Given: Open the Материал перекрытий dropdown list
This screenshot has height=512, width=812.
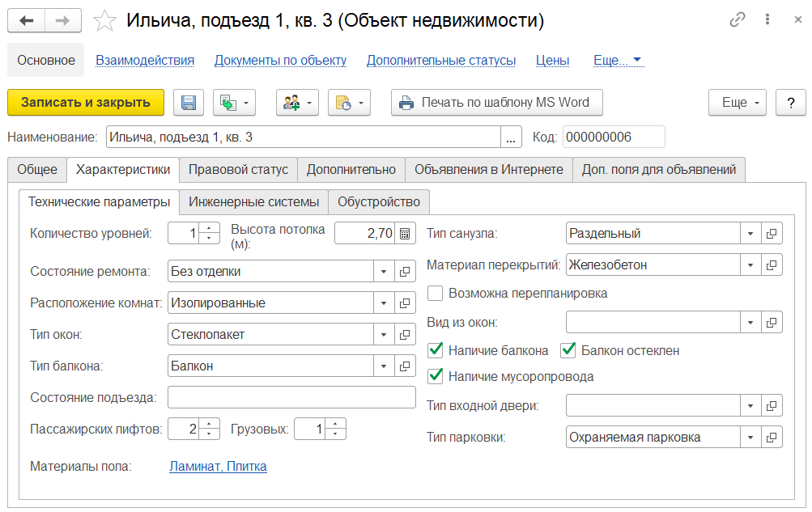Looking at the screenshot, I should tap(750, 264).
